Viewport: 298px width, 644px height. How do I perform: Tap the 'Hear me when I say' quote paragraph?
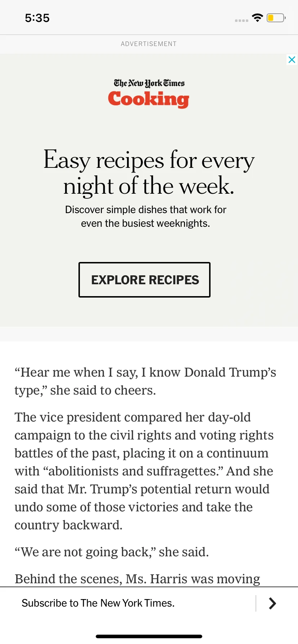coord(145,381)
